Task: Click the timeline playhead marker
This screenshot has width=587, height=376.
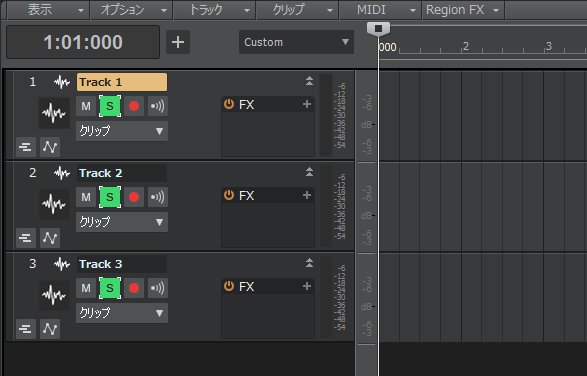Action: point(378,28)
